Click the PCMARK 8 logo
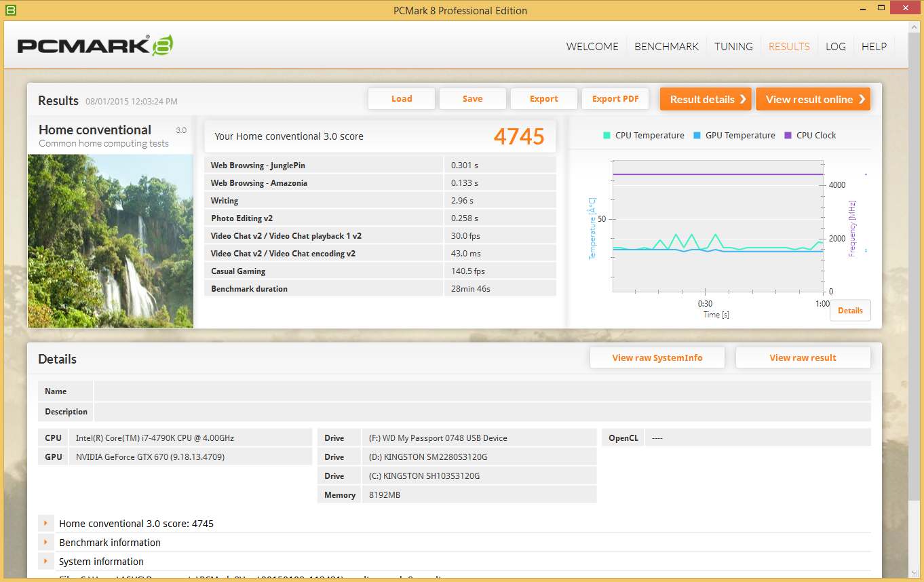 click(x=95, y=45)
